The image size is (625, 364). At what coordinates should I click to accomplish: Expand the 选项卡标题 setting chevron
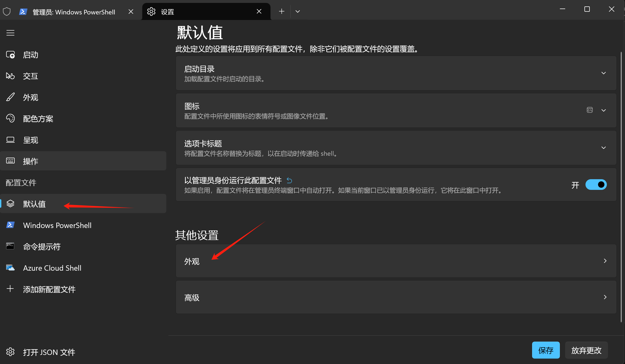point(603,148)
